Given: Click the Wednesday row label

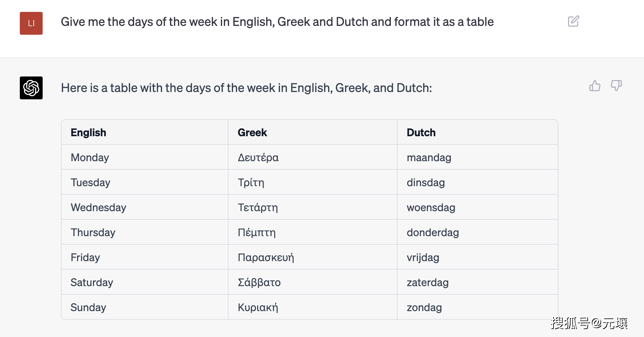Looking at the screenshot, I should point(98,207).
